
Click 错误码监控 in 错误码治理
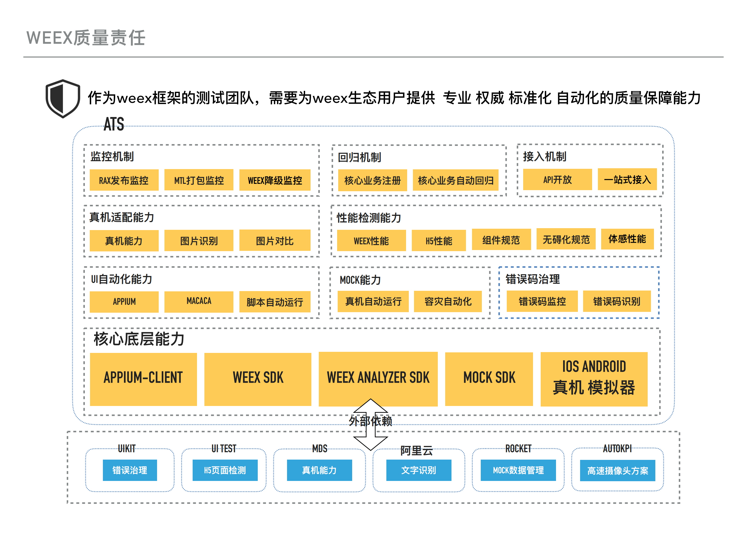[542, 302]
